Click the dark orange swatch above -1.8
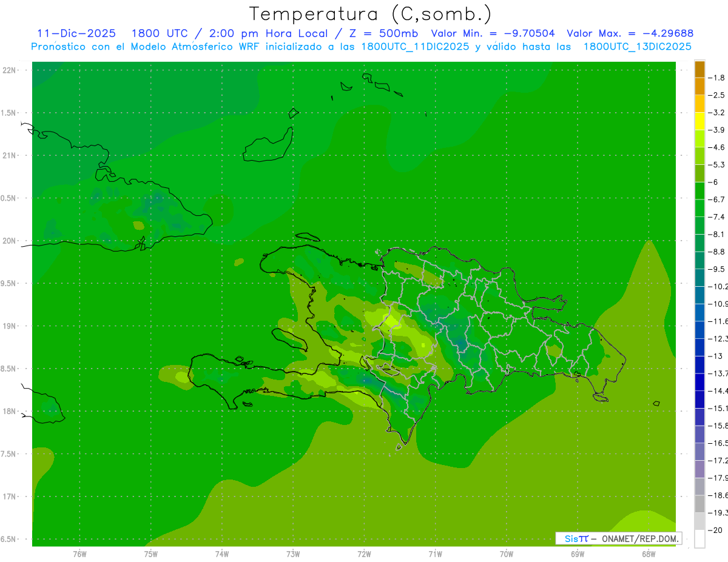 699,69
